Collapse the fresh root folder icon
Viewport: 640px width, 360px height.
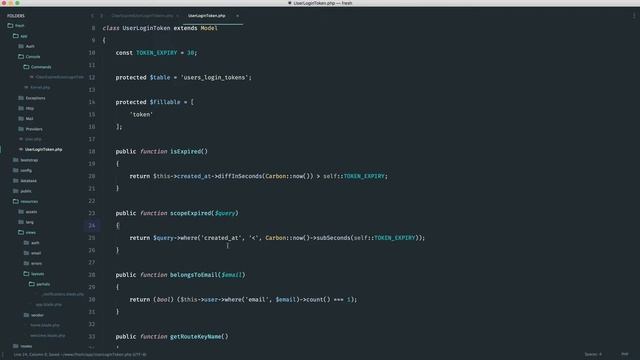click(10, 25)
